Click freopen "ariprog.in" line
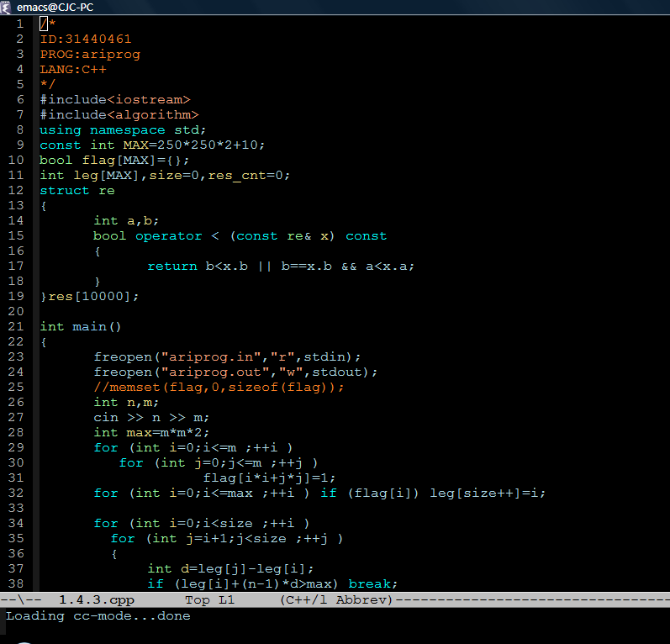 pyautogui.click(x=227, y=356)
